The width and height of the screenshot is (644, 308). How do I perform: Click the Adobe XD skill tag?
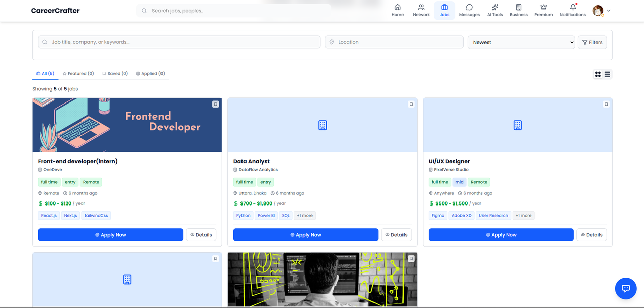462,215
